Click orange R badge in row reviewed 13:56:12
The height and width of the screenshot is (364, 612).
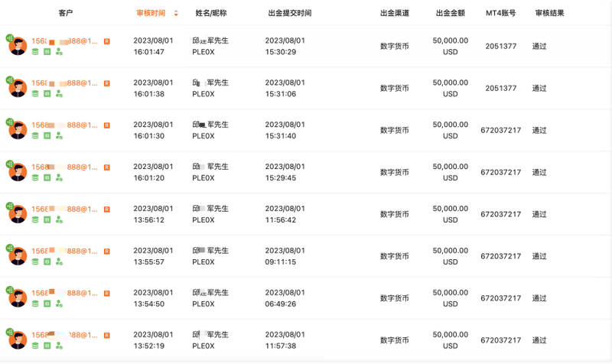point(106,210)
